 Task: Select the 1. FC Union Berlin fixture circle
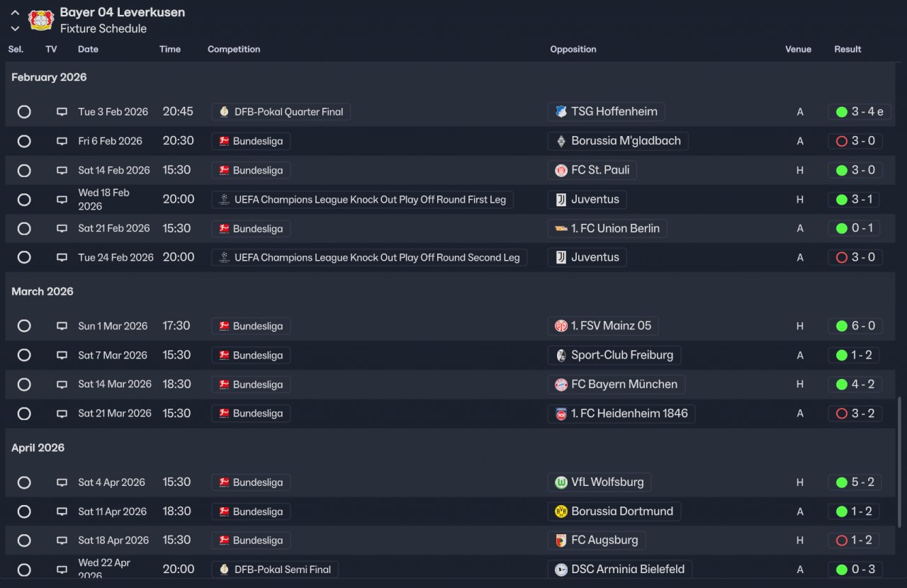(24, 229)
